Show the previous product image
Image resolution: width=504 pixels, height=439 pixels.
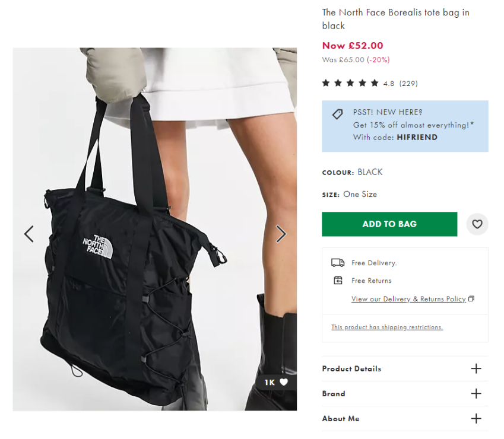pyautogui.click(x=29, y=234)
